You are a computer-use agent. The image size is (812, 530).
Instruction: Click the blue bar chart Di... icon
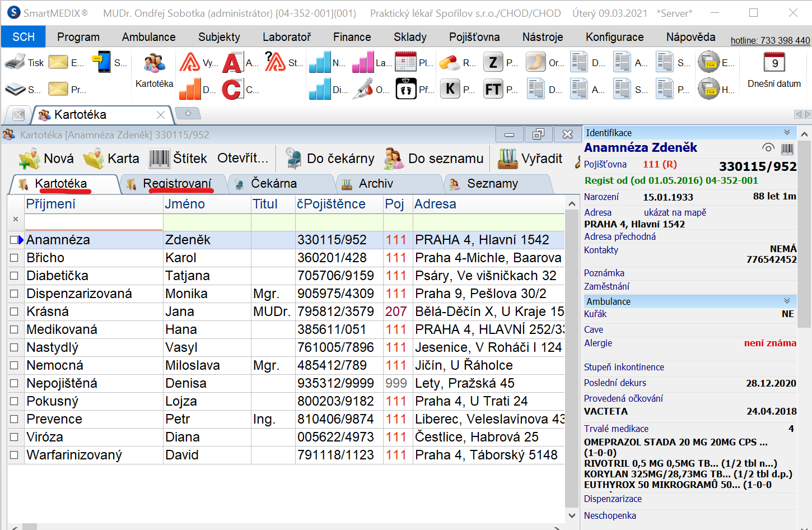(x=320, y=89)
